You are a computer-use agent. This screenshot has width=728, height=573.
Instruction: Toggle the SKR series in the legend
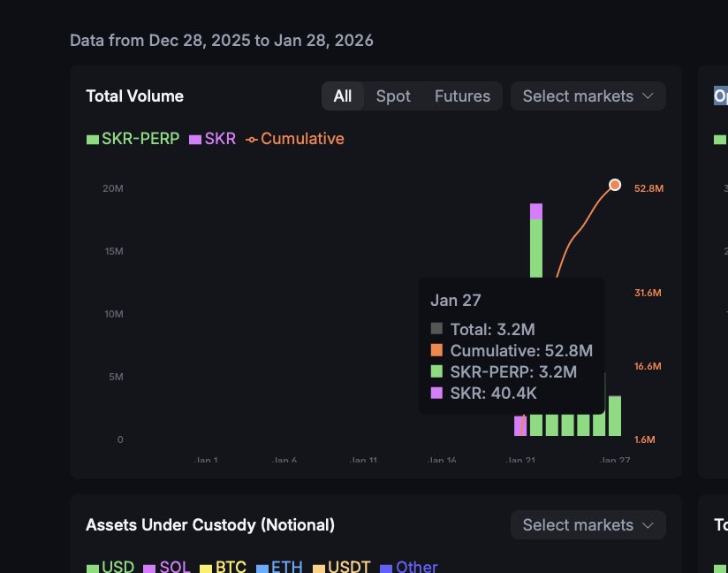click(212, 139)
